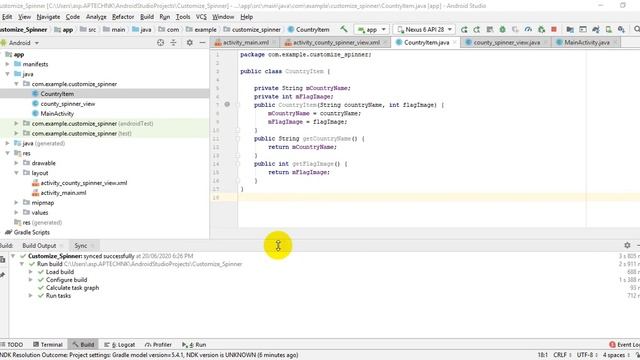Click the Attach Debugger to process icon
The width and height of the screenshot is (640, 360).
click(541, 29)
